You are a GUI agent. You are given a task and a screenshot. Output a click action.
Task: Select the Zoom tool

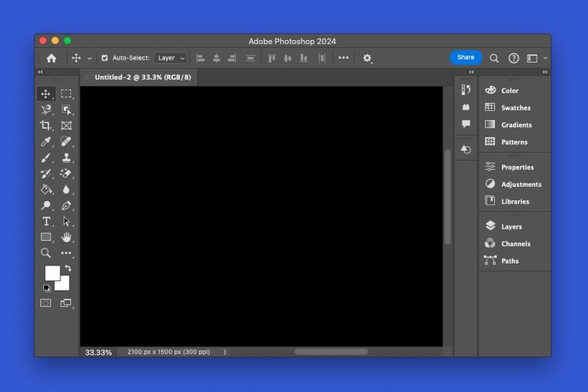(x=46, y=253)
